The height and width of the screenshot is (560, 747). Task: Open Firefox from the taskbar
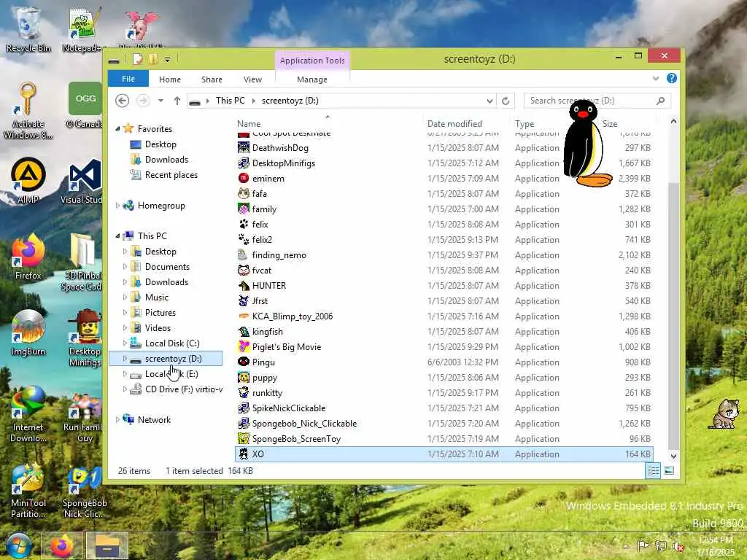tap(62, 545)
